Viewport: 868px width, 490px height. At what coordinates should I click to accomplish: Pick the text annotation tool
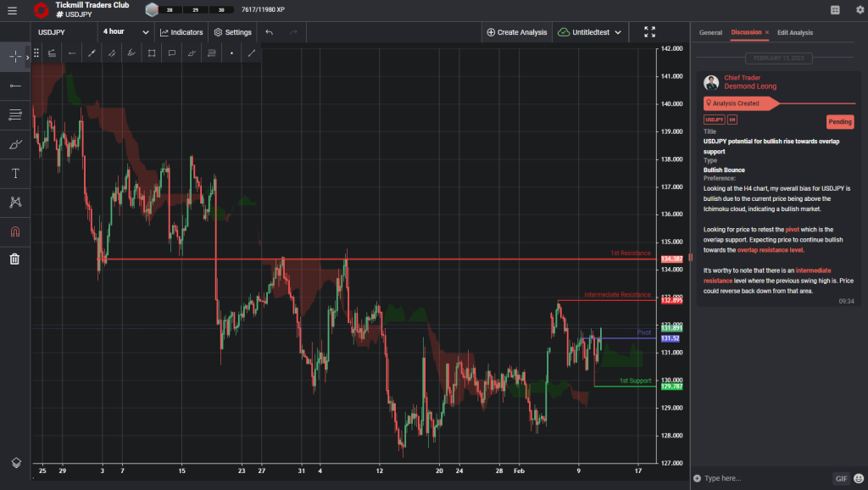14,172
